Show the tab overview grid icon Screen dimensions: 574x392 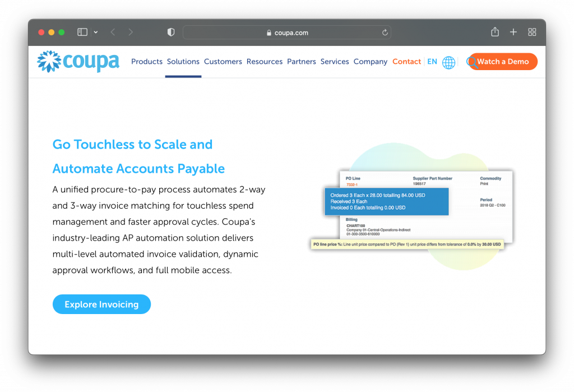533,32
